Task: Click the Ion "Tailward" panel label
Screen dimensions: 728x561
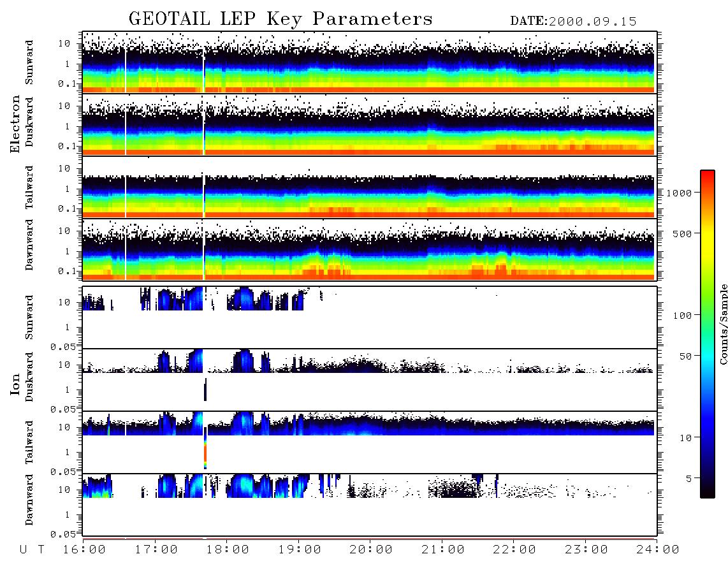Action: [29, 442]
